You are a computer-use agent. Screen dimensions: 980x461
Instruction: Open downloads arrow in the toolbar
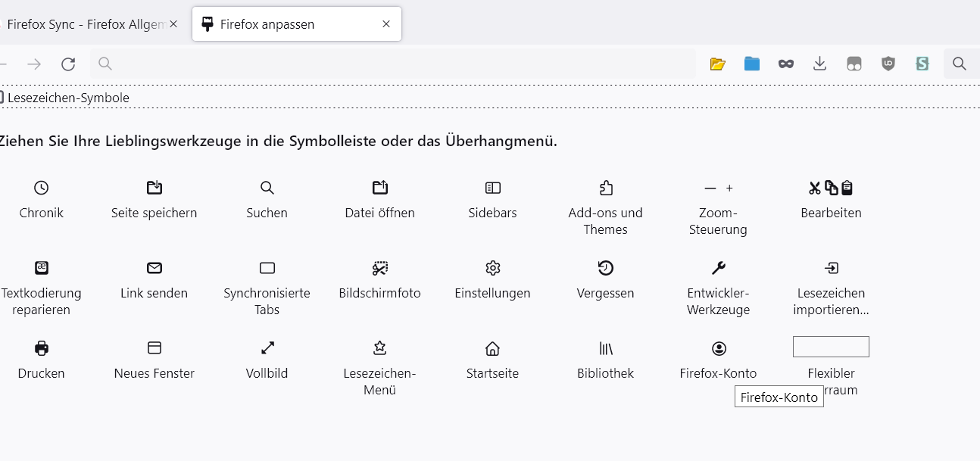(819, 64)
